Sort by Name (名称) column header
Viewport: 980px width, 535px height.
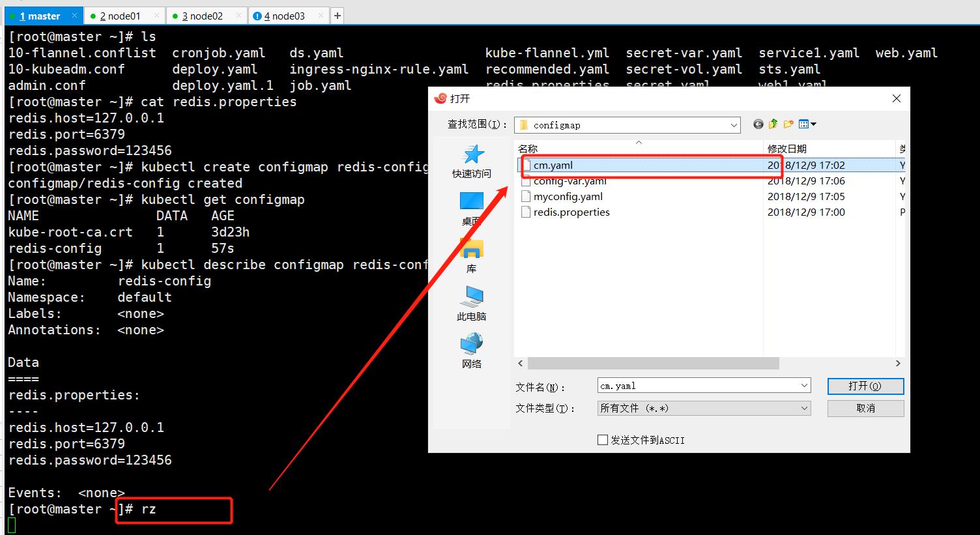click(x=639, y=149)
